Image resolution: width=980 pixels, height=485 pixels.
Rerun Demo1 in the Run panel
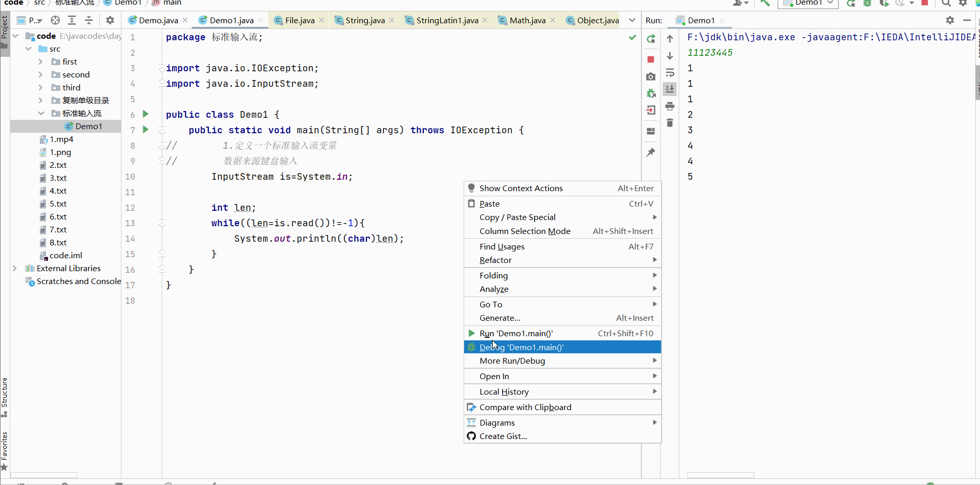(651, 39)
